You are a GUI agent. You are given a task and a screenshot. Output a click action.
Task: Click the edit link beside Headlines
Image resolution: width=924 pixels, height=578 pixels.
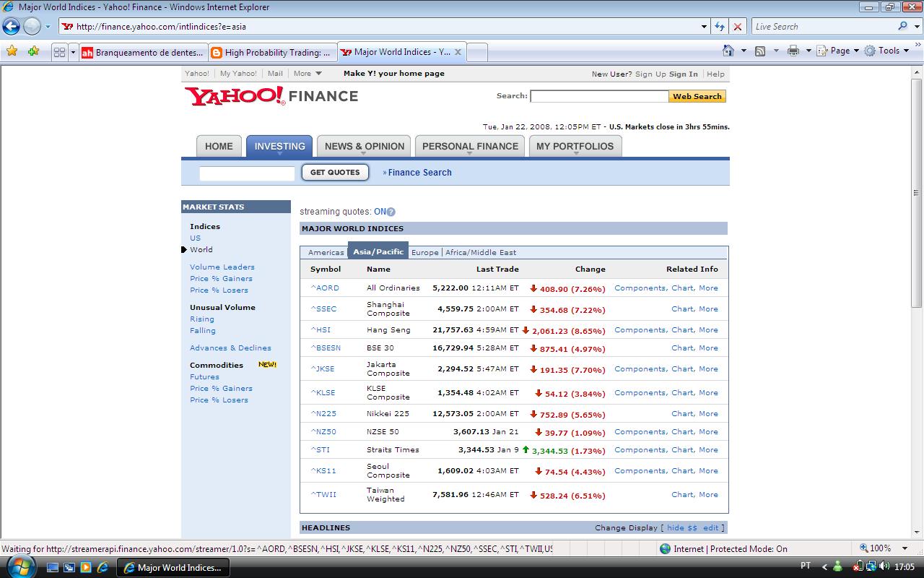click(711, 527)
